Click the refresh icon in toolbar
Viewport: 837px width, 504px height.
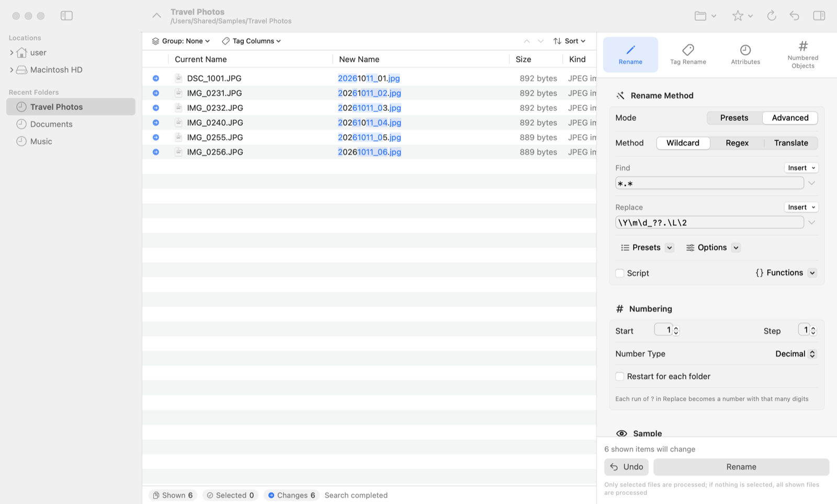[771, 16]
